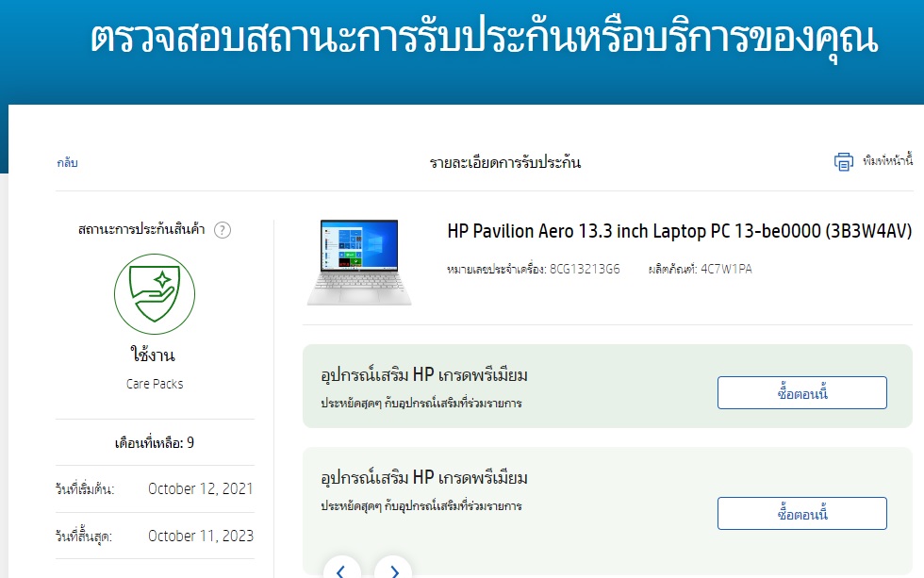Viewport: 924px width, 578px height.
Task: Click serial number 8CG13213G6
Action: click(x=585, y=270)
